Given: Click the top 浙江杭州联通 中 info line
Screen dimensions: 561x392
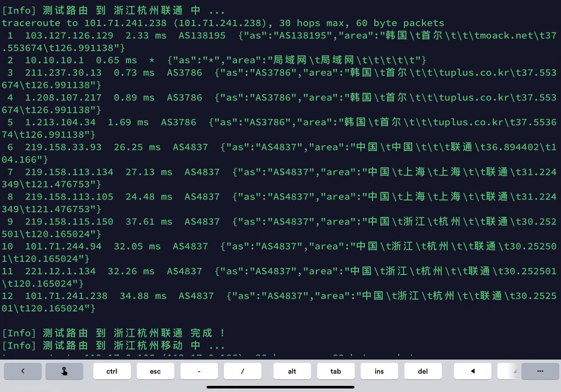Looking at the screenshot, I should click(x=114, y=11).
